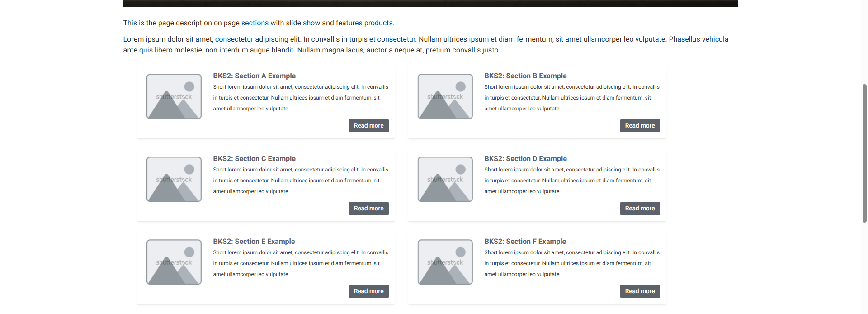Open the BKS2: Section A Example title

click(x=255, y=76)
